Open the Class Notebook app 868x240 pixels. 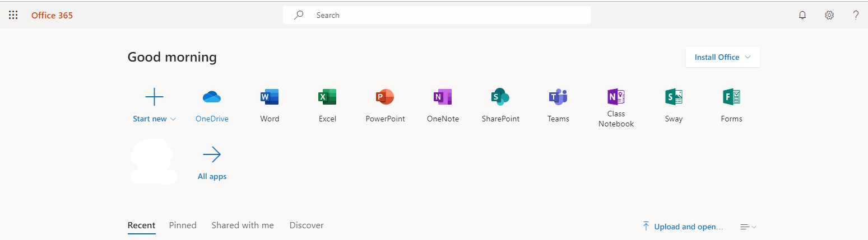coord(616,97)
